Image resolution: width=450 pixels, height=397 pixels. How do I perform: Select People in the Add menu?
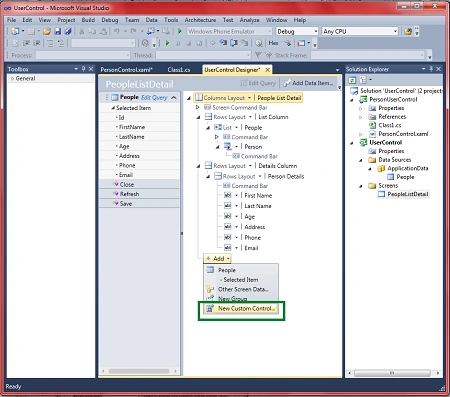241,270
